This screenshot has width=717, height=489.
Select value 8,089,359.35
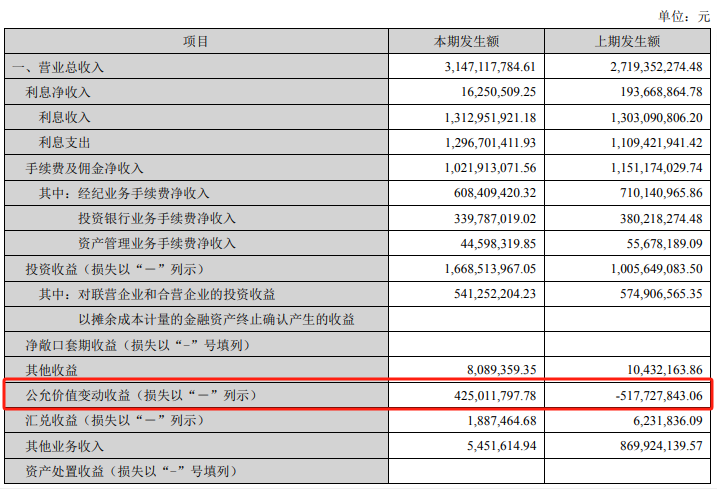[502, 370]
